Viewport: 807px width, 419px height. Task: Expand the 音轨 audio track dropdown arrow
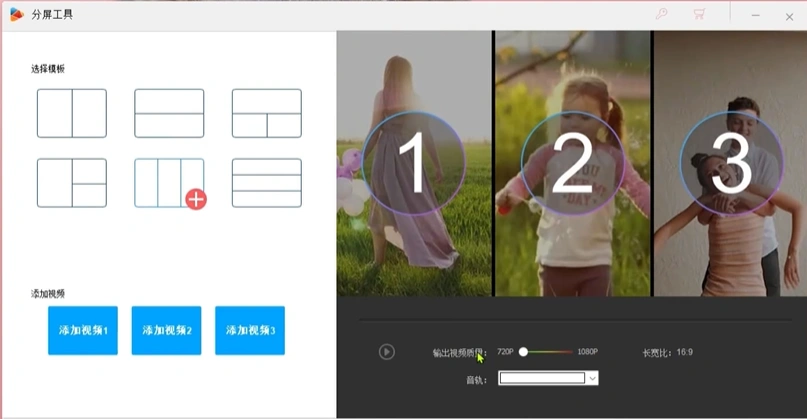593,378
